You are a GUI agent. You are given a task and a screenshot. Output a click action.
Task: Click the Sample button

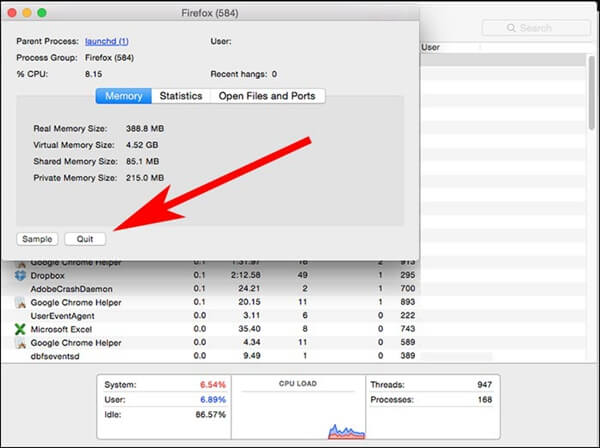point(37,239)
